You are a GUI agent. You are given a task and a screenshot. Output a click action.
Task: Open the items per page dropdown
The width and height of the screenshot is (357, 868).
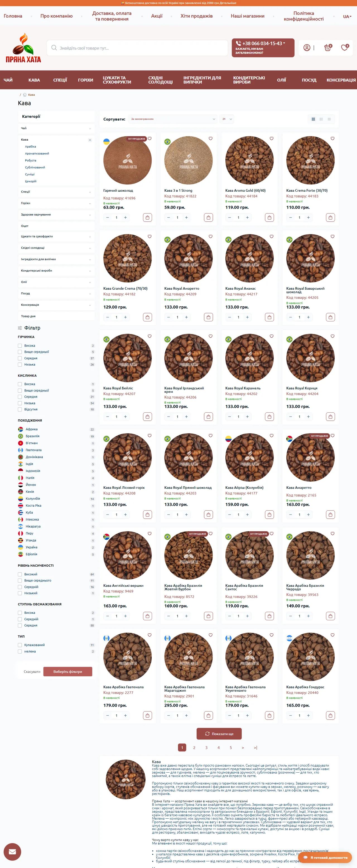point(227,119)
